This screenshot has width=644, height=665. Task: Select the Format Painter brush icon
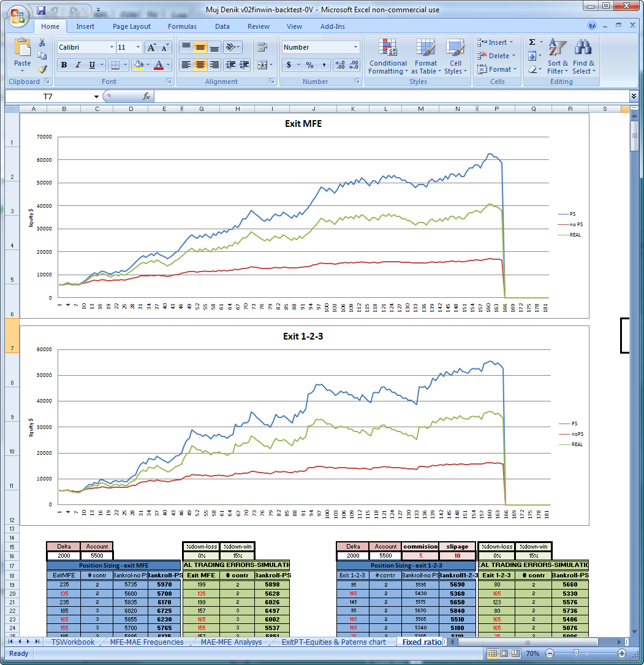[42, 69]
